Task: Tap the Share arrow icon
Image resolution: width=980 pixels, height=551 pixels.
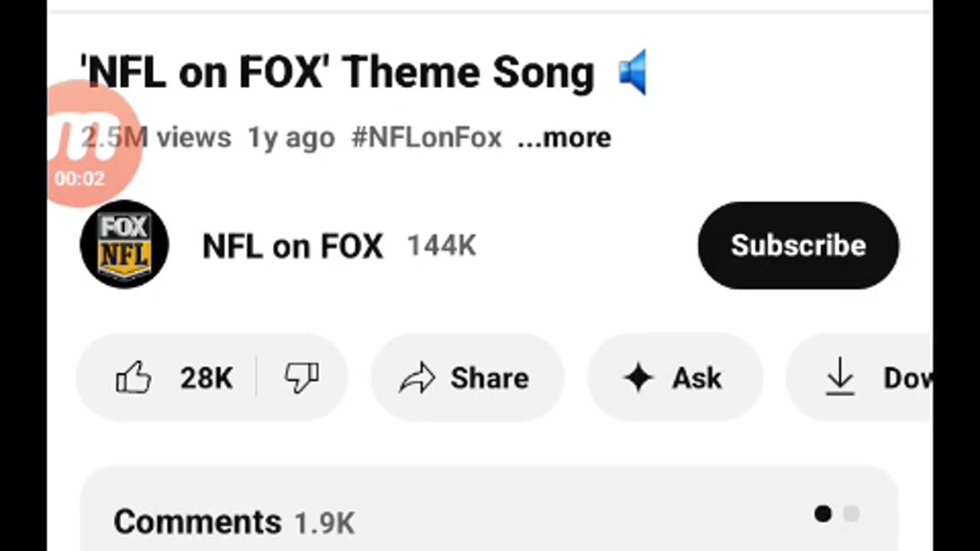Action: click(416, 378)
